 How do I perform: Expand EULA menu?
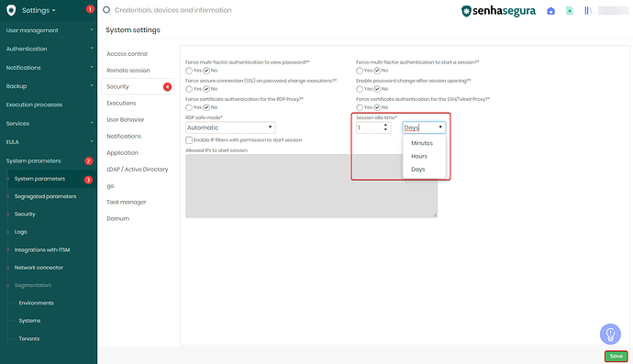[x=49, y=141]
